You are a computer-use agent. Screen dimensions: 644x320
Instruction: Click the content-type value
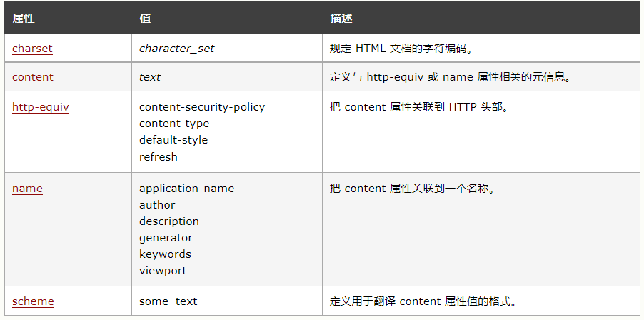(174, 124)
